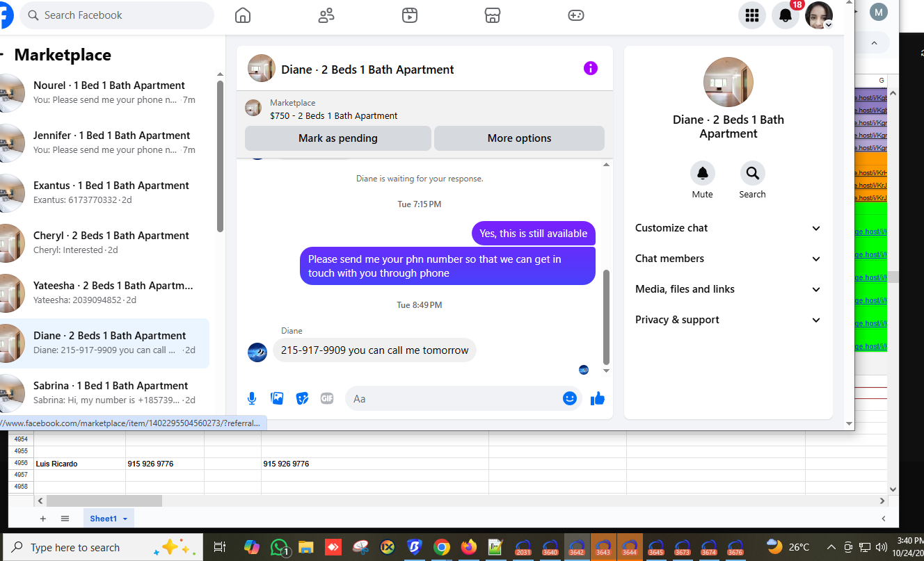The width and height of the screenshot is (924, 561).
Task: Open the Chrome icon on the taskbar
Action: 441,547
